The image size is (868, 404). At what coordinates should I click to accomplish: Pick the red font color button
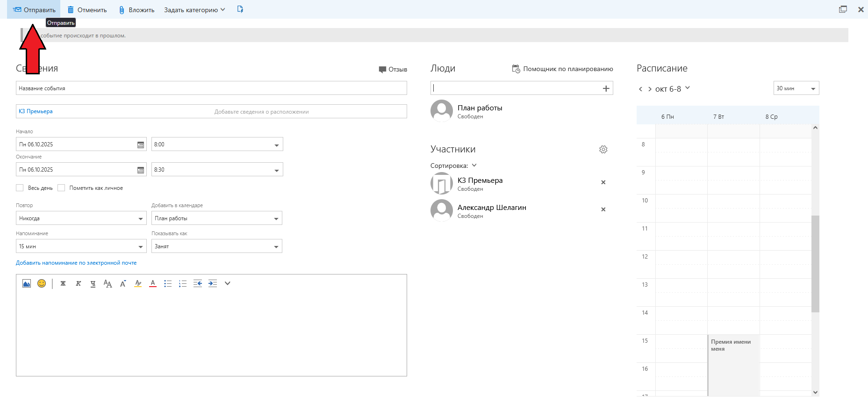tap(153, 283)
